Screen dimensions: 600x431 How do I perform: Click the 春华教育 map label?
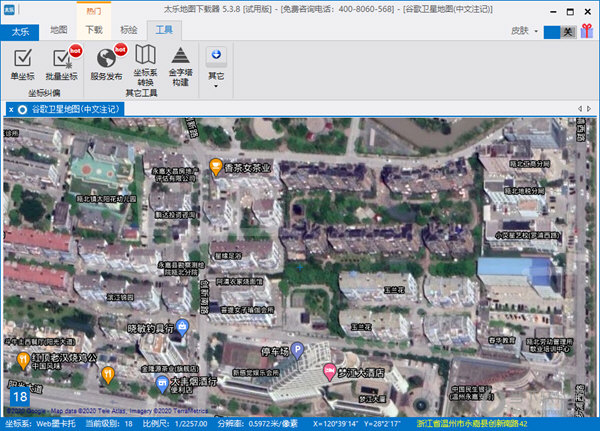[502, 340]
